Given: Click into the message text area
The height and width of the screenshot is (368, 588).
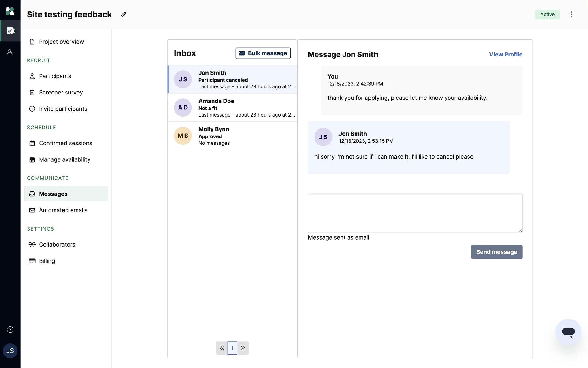Looking at the screenshot, I should pos(415,213).
